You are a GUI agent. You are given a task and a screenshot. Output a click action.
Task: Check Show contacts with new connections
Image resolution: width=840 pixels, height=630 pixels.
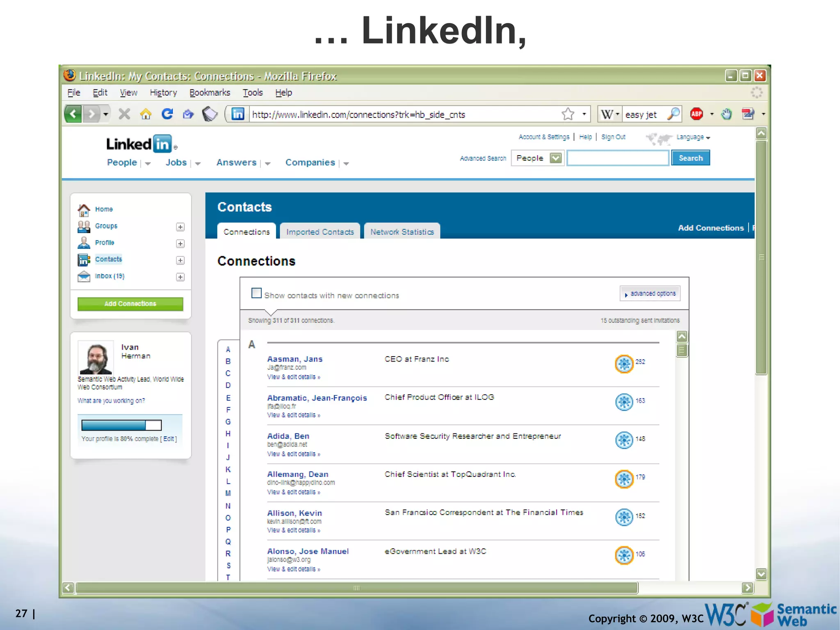(256, 293)
